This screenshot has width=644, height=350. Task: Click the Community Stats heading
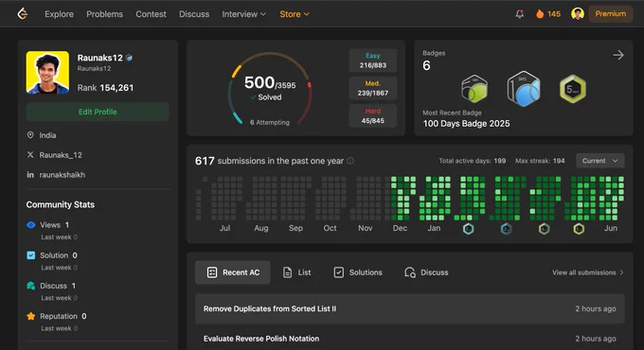61,204
